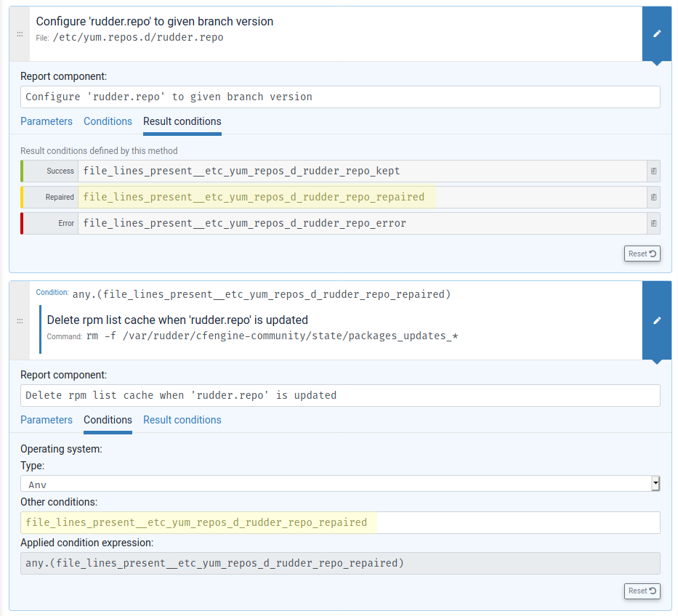Copy the Success condition using its clipboard icon
The width and height of the screenshot is (678, 616).
click(x=653, y=171)
